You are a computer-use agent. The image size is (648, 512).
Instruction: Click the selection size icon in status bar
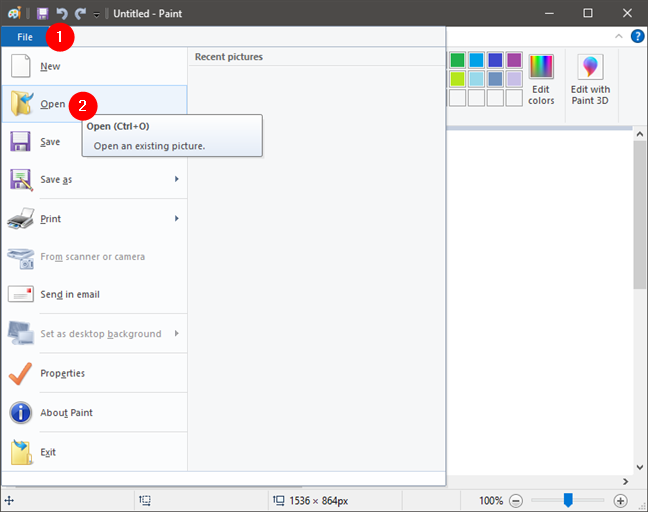coord(145,500)
